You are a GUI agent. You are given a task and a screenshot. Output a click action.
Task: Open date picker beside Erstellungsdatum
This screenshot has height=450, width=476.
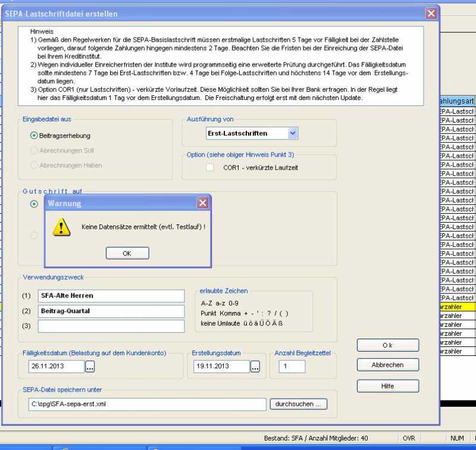[256, 367]
